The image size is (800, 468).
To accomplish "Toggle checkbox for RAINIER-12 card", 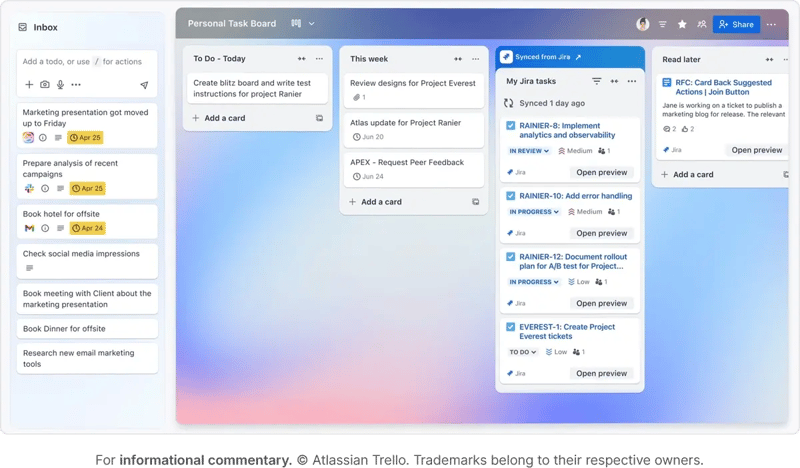I will [510, 257].
